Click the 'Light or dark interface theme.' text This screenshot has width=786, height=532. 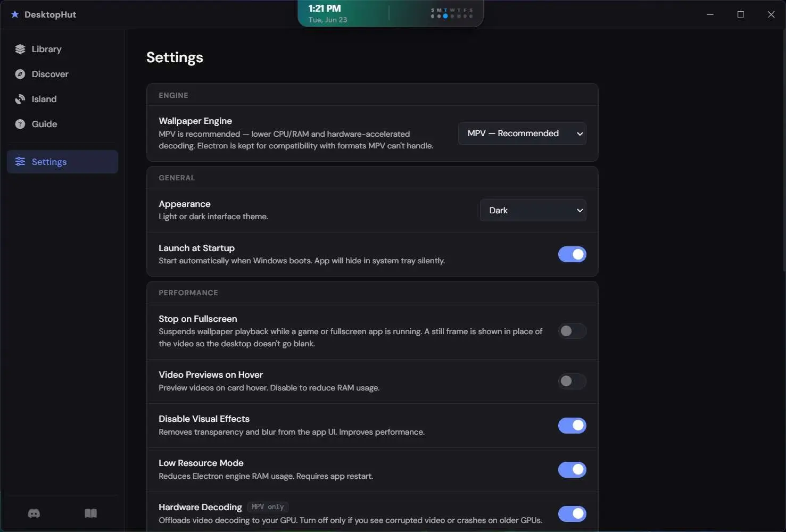(213, 217)
